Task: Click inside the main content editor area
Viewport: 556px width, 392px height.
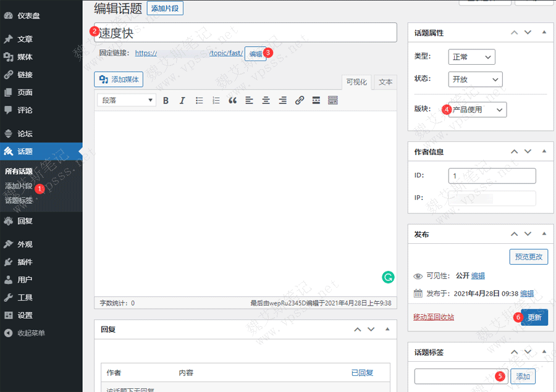Action: tap(245, 204)
